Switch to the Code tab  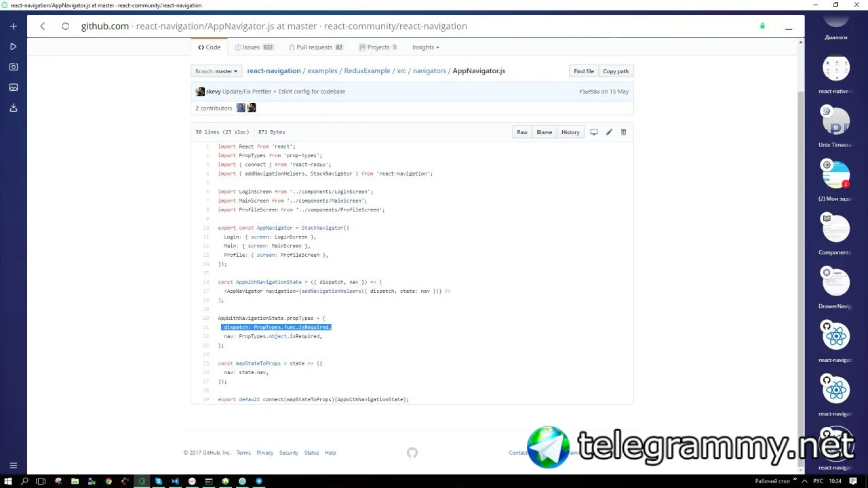pos(210,47)
